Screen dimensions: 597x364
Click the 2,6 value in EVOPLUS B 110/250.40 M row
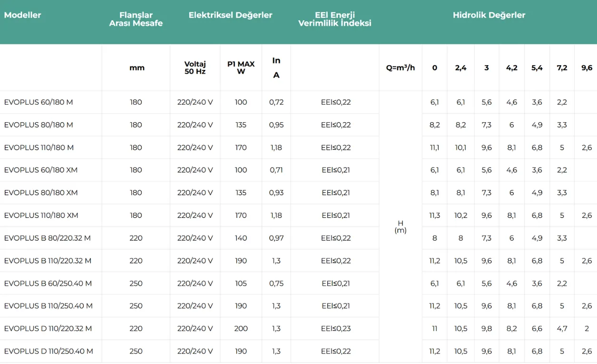coord(587,306)
